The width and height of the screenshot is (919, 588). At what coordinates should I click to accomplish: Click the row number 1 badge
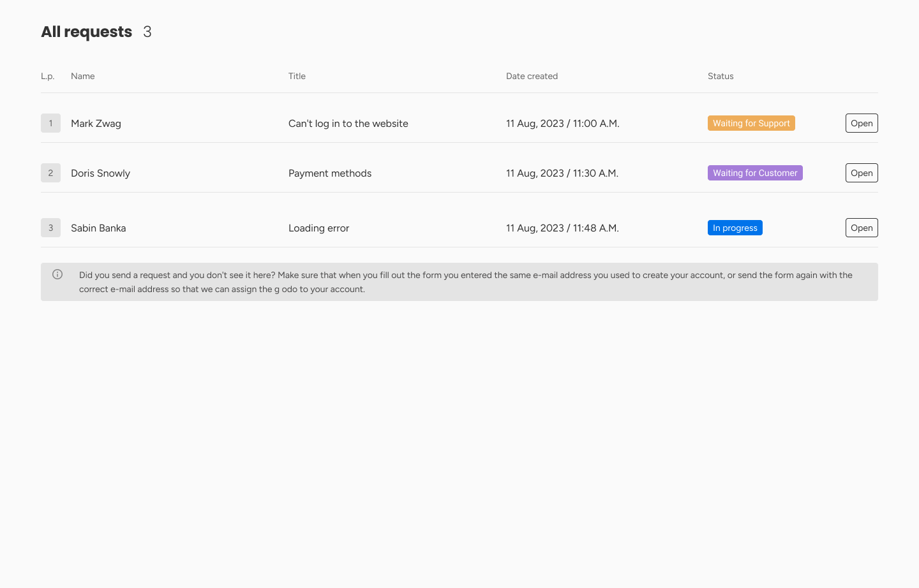pos(50,123)
